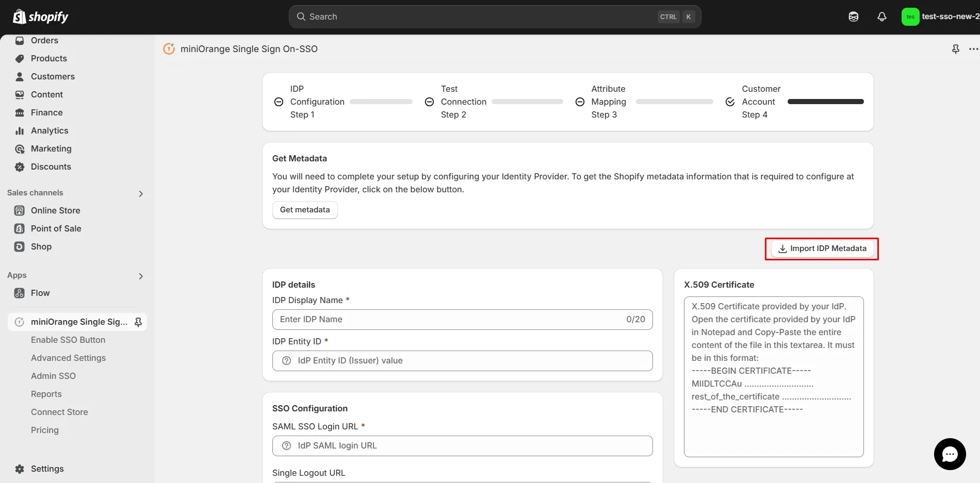The height and width of the screenshot is (483, 980).
Task: Open Pricing page
Action: pos(45,430)
